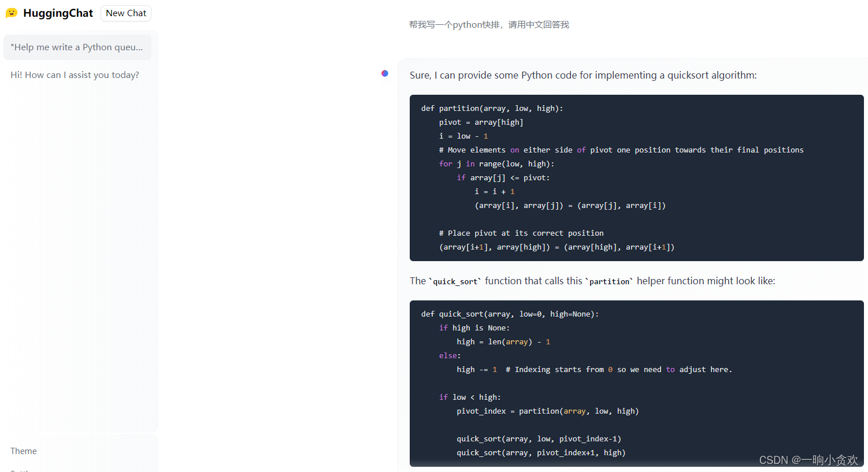Click the line swapping array[i+1] and array[high]
Screen dimensions: 868x472
click(557, 247)
